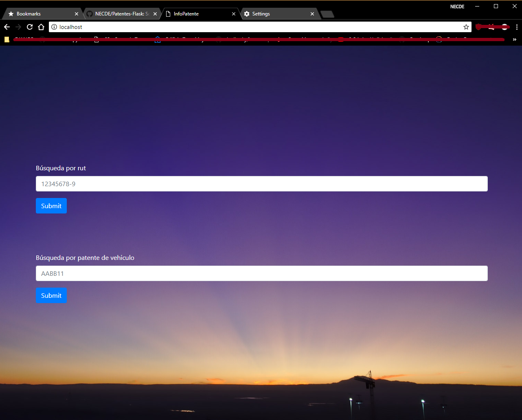View site information icon next to localhost

(x=54, y=27)
